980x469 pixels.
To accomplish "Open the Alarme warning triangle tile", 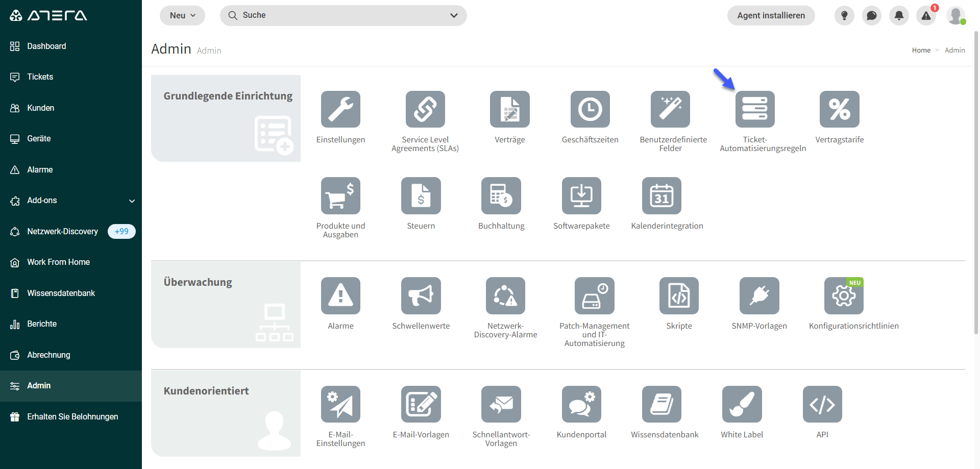I will coord(340,295).
